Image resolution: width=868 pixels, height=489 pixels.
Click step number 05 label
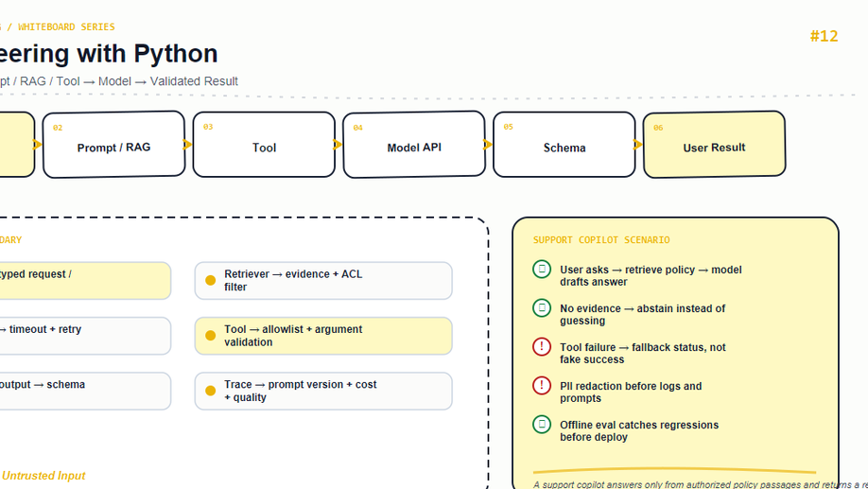point(508,127)
